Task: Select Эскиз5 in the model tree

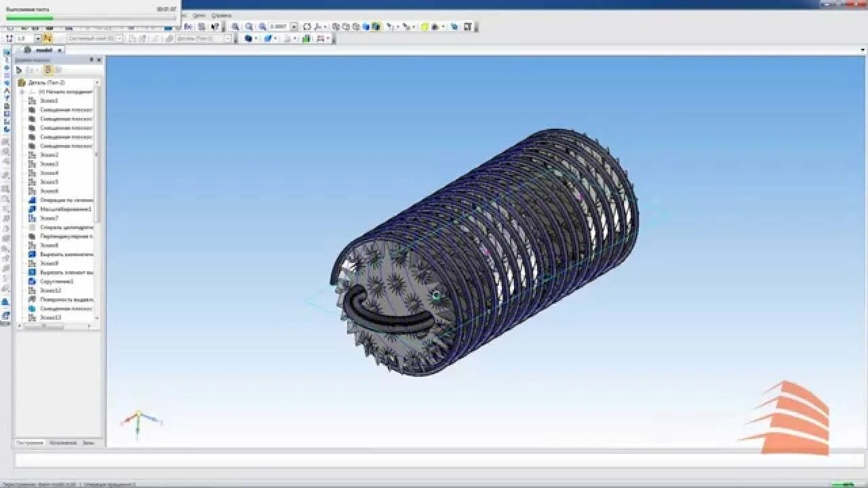Action: pos(48,182)
